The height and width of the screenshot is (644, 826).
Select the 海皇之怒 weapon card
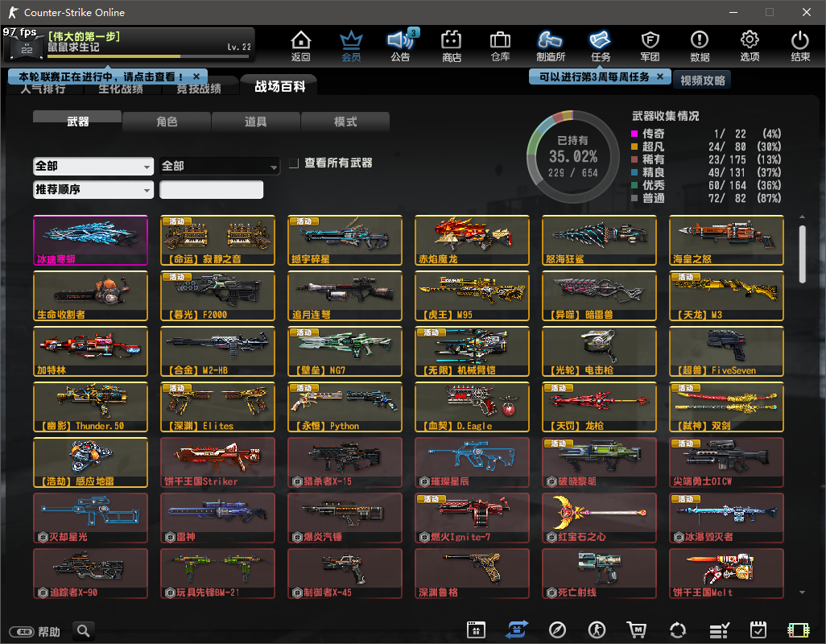(x=726, y=240)
